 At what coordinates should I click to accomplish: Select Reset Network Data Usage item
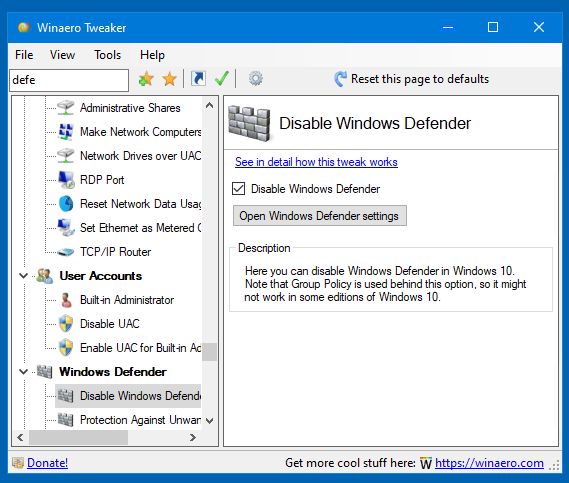click(x=140, y=204)
